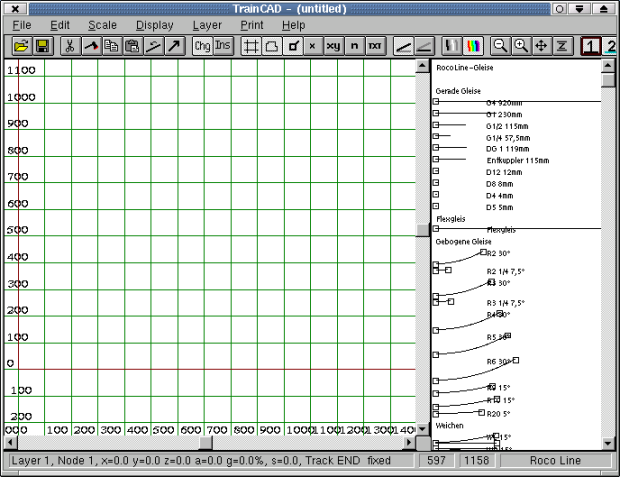The height and width of the screenshot is (477, 620).
Task: Toggle the Chg mode button
Action: pos(203,46)
